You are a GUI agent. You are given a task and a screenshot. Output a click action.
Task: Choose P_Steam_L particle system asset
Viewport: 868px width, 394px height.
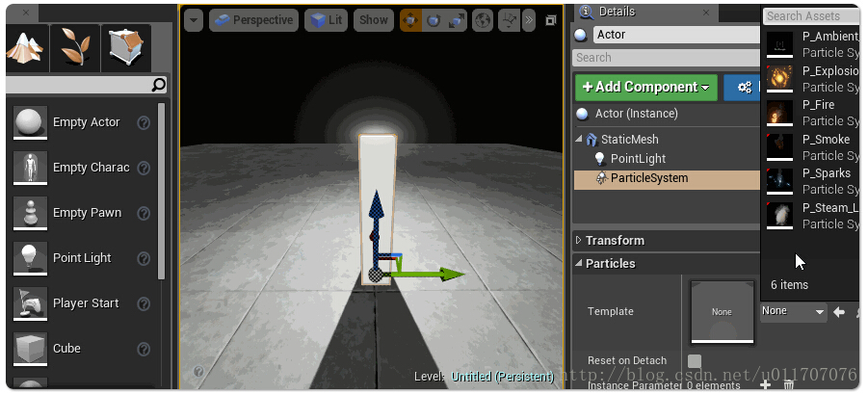(x=811, y=216)
